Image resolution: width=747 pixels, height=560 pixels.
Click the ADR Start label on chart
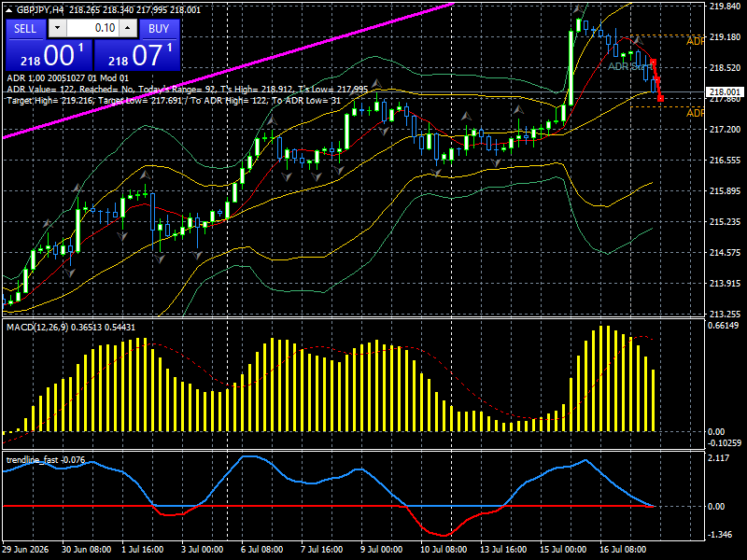tap(629, 66)
